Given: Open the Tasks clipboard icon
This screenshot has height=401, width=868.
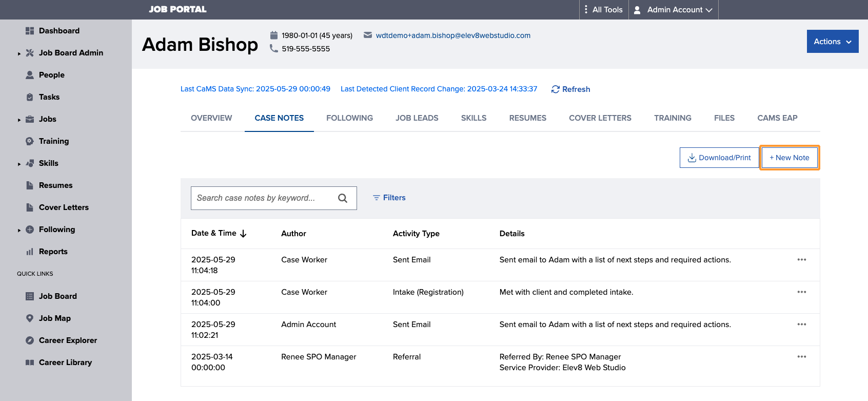Looking at the screenshot, I should point(30,97).
